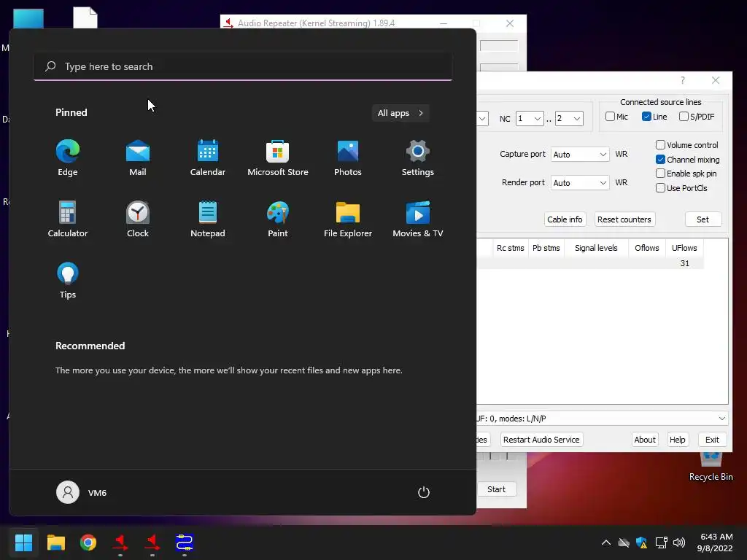
Task: Open Virtual Audio Cable panel taskbar icon
Action: pyautogui.click(x=185, y=542)
